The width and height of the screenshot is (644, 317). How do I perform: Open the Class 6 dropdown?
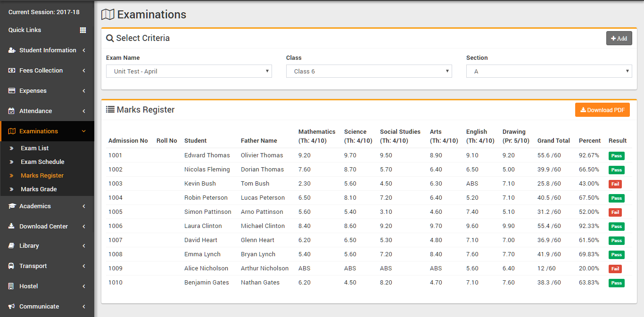tap(369, 71)
